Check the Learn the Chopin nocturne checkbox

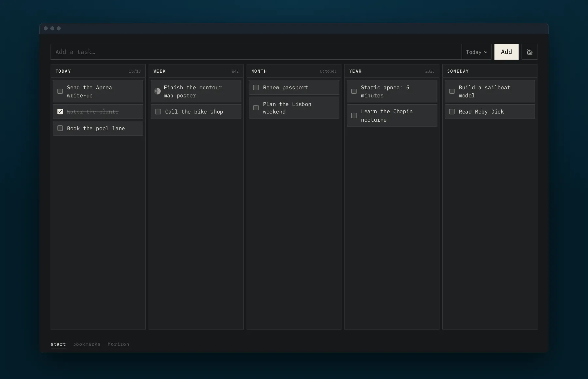pyautogui.click(x=354, y=116)
